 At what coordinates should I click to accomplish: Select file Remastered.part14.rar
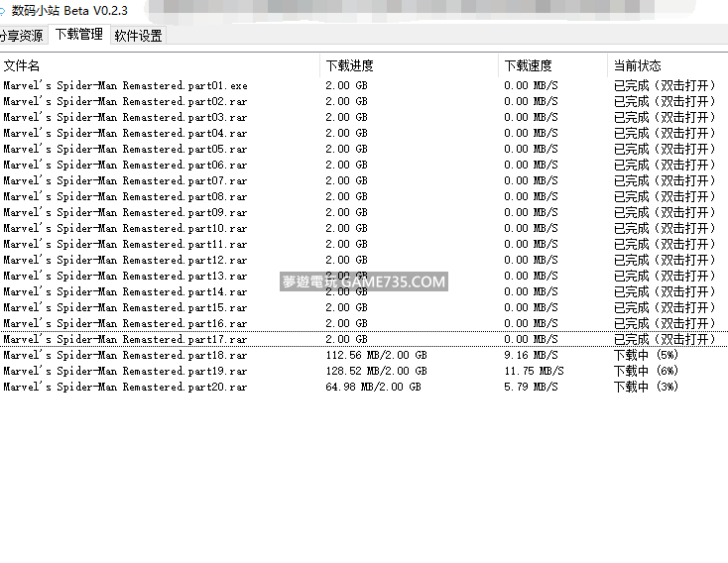point(125,291)
